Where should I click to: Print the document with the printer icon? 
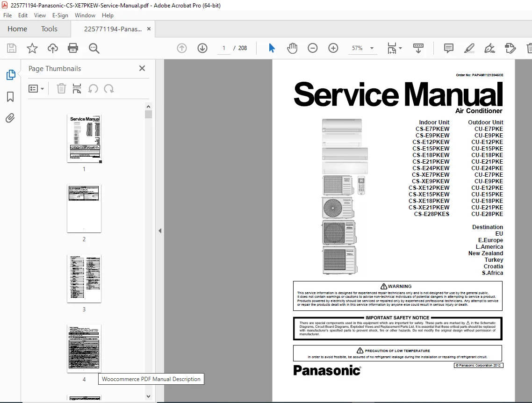click(73, 48)
